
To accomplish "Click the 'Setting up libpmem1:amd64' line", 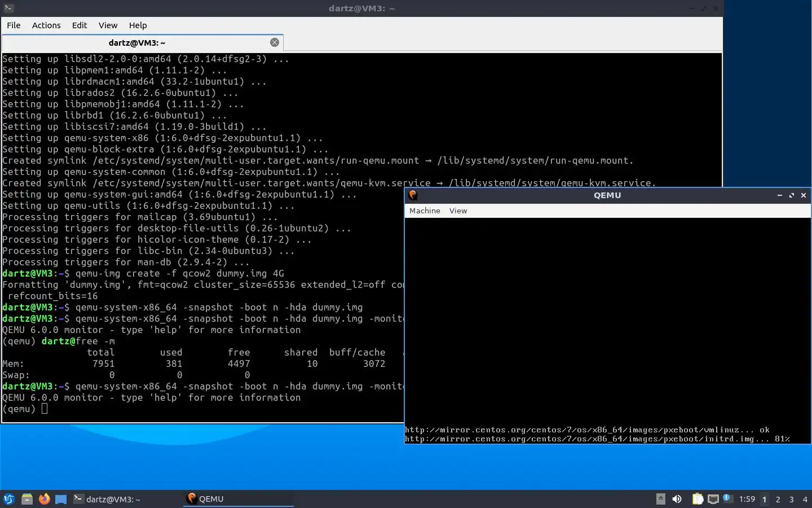I will click(114, 70).
